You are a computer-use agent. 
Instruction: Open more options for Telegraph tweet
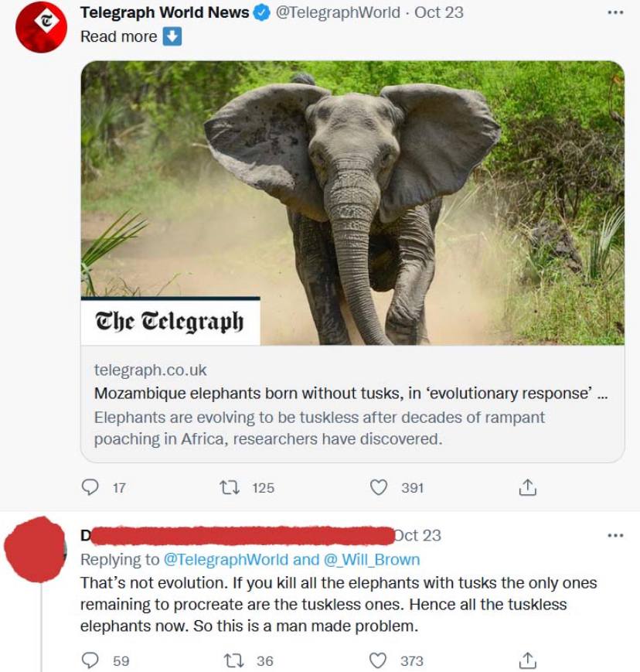click(614, 13)
